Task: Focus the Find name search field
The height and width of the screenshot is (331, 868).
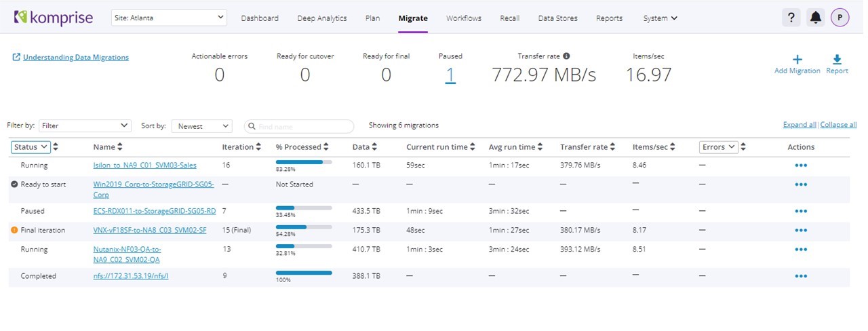Action: (299, 126)
